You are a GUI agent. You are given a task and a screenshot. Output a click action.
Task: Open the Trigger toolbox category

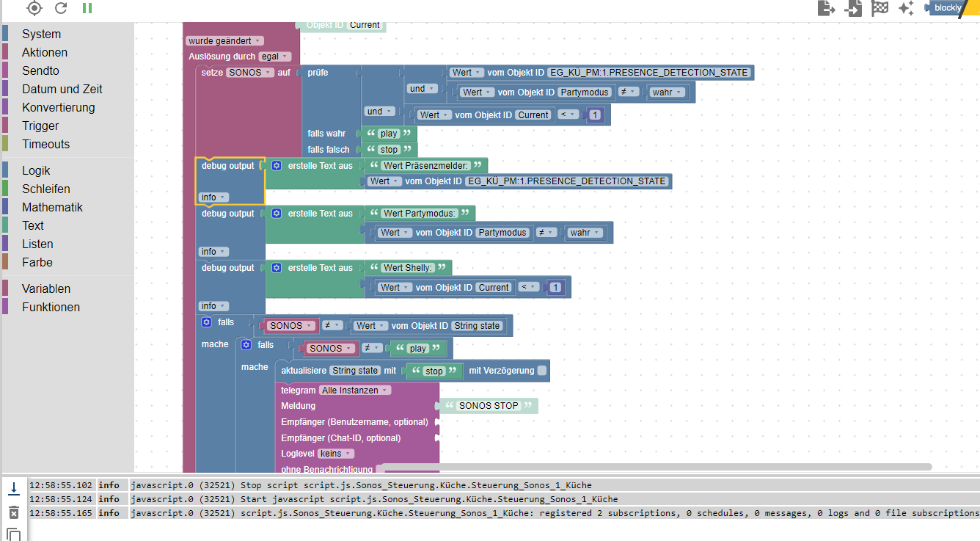tap(40, 126)
